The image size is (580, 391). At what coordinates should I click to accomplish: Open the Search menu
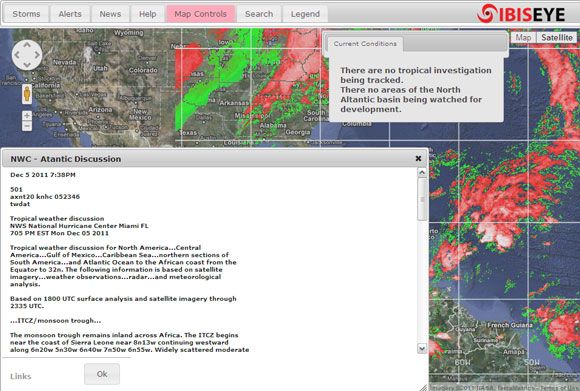tap(259, 14)
